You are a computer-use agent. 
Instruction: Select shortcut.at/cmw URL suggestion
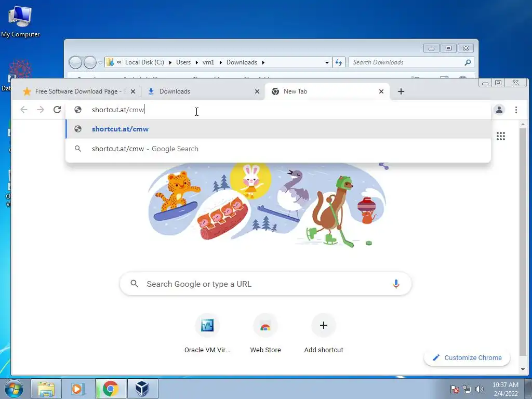(278, 129)
